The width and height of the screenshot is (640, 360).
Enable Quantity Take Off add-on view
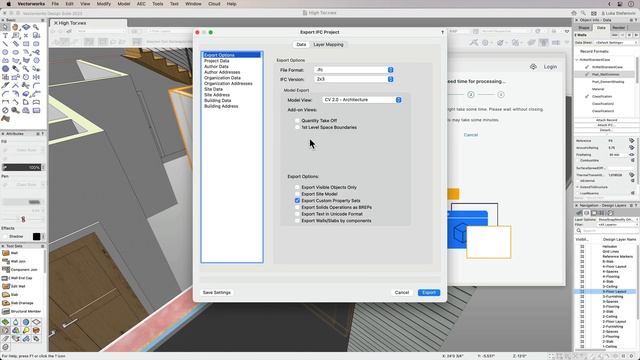click(297, 120)
